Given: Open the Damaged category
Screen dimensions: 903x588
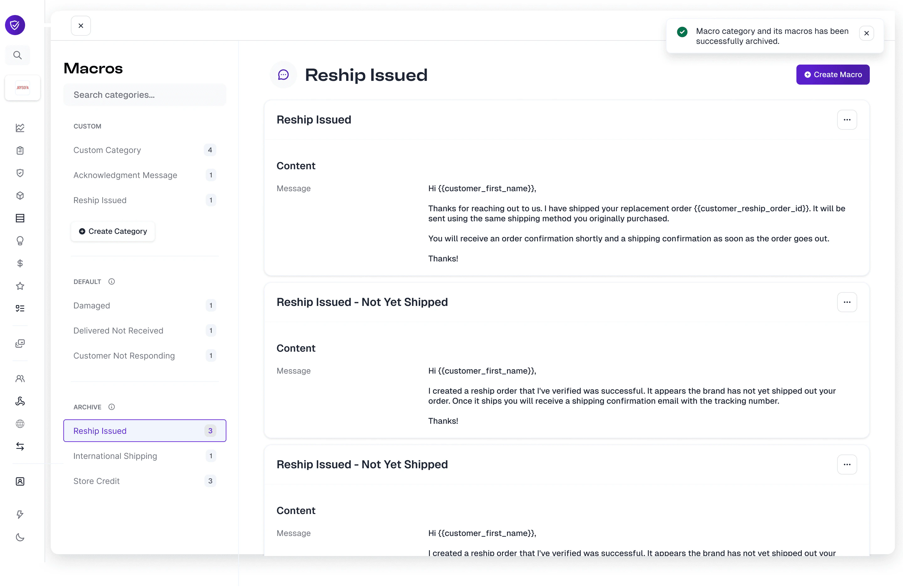Looking at the screenshot, I should [x=145, y=306].
